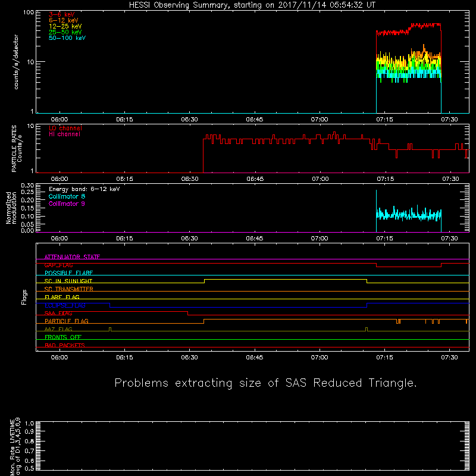
Task: Select the orange 6-12 keV legend entry
Action: 64,20
